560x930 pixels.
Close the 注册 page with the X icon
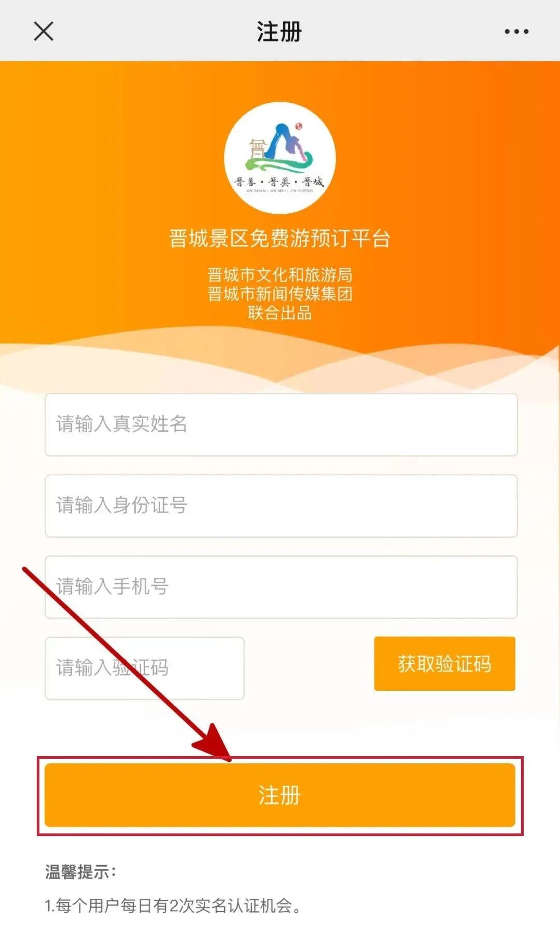pos(44,31)
